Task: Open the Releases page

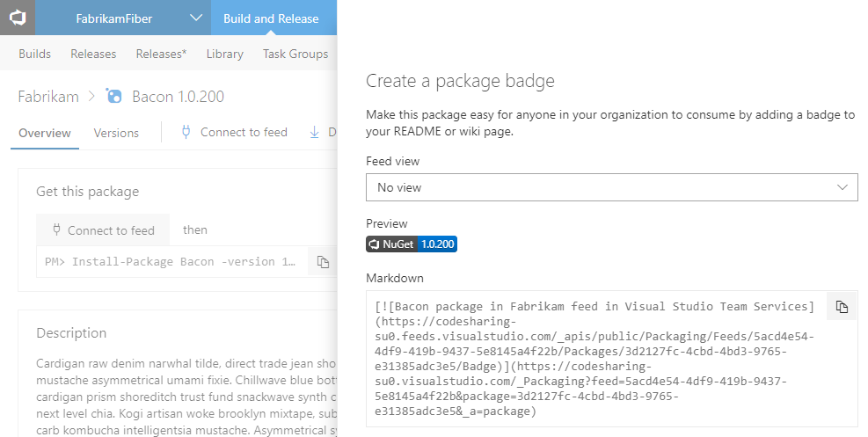Action: tap(93, 54)
